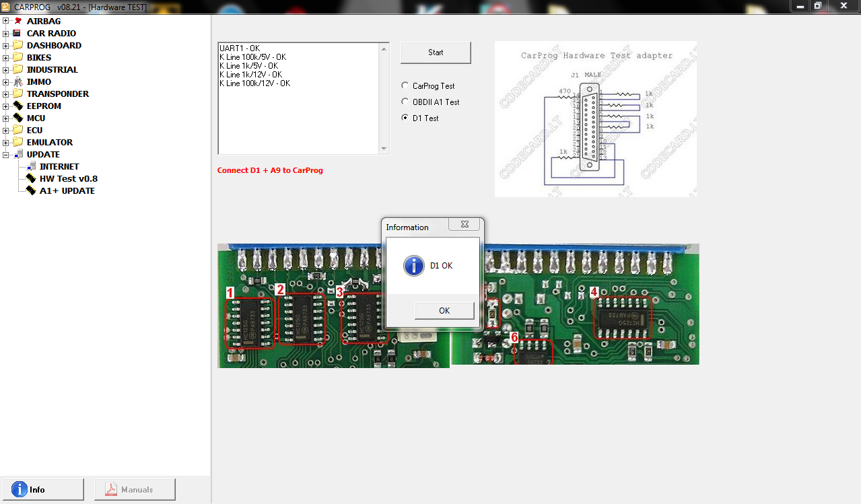Click the UPDATE server icon

(x=18, y=154)
